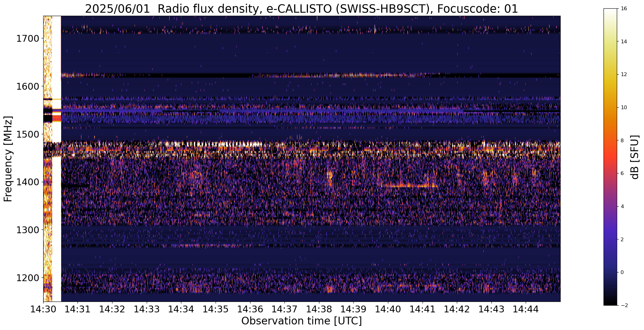This screenshot has width=644, height=330.
Task: Click the horizontal orange streak near 1390 MHz
Action: point(409,186)
